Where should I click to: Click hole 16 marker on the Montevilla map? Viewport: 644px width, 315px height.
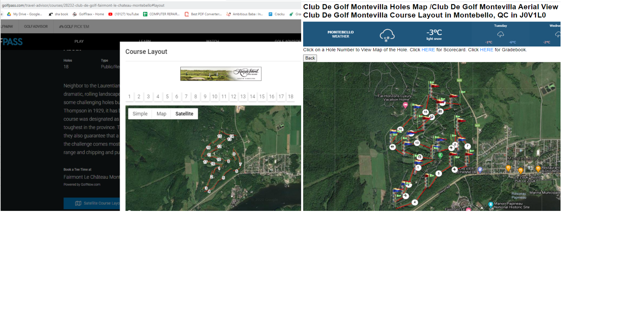pyautogui.click(x=400, y=129)
